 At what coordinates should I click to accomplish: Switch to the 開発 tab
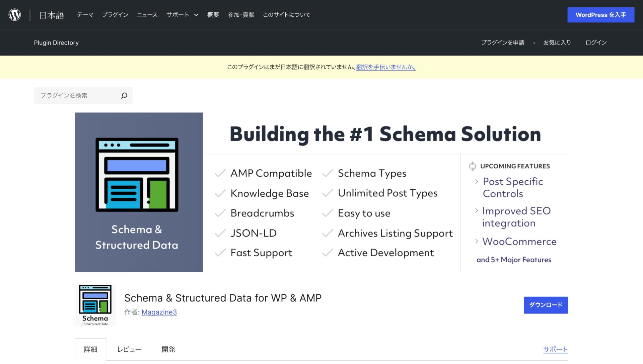168,349
